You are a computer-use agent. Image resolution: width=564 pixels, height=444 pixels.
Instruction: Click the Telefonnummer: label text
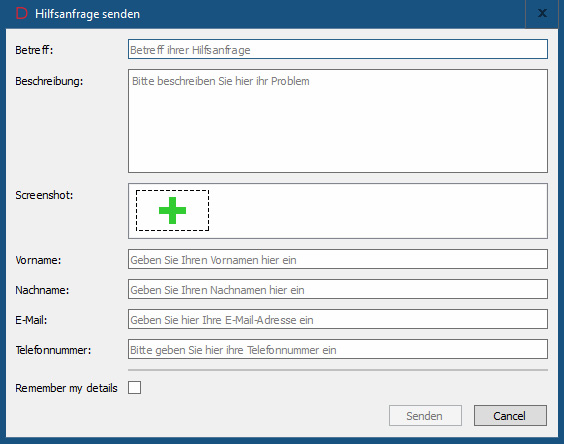coord(53,350)
